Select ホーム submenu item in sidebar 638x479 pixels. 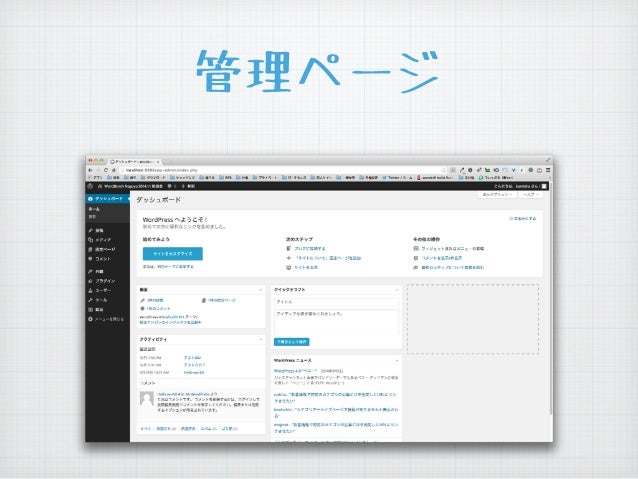[94, 209]
